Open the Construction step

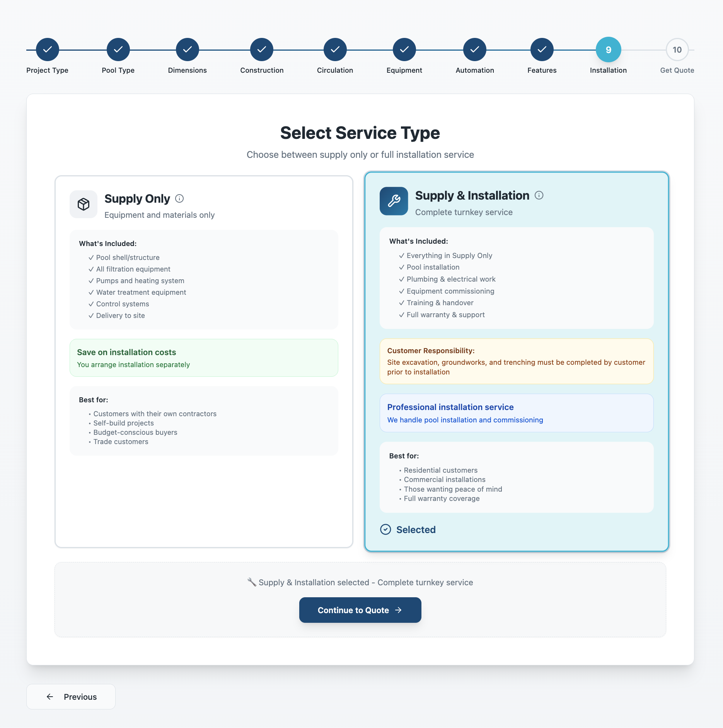coord(262,49)
